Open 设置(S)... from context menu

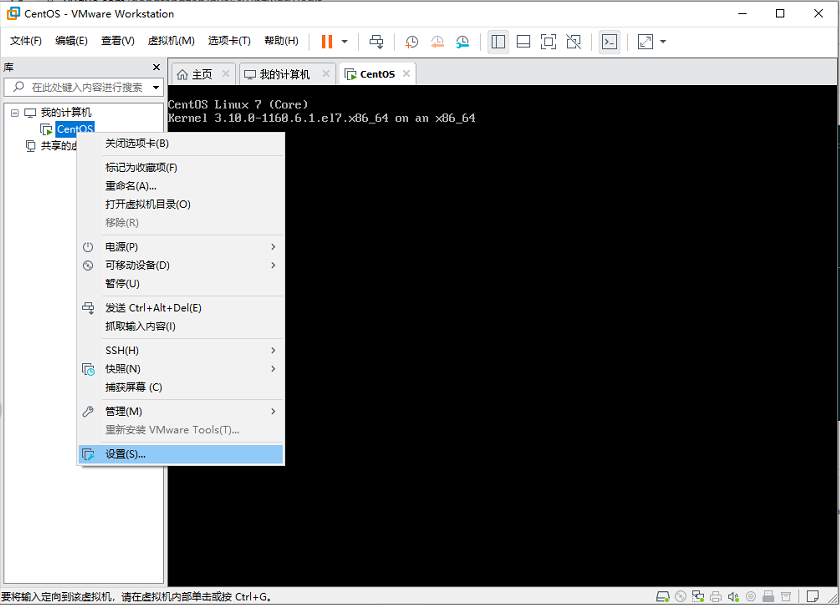[181, 454]
